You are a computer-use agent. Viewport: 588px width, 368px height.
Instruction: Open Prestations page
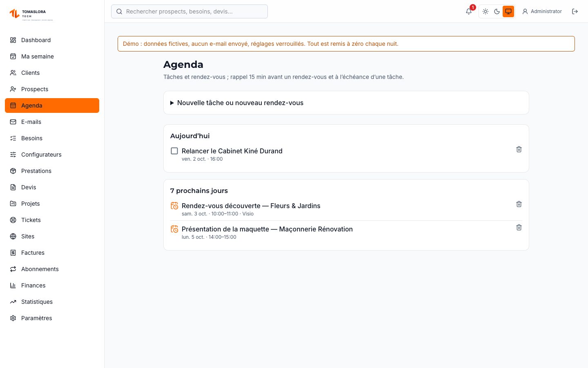(x=52, y=171)
